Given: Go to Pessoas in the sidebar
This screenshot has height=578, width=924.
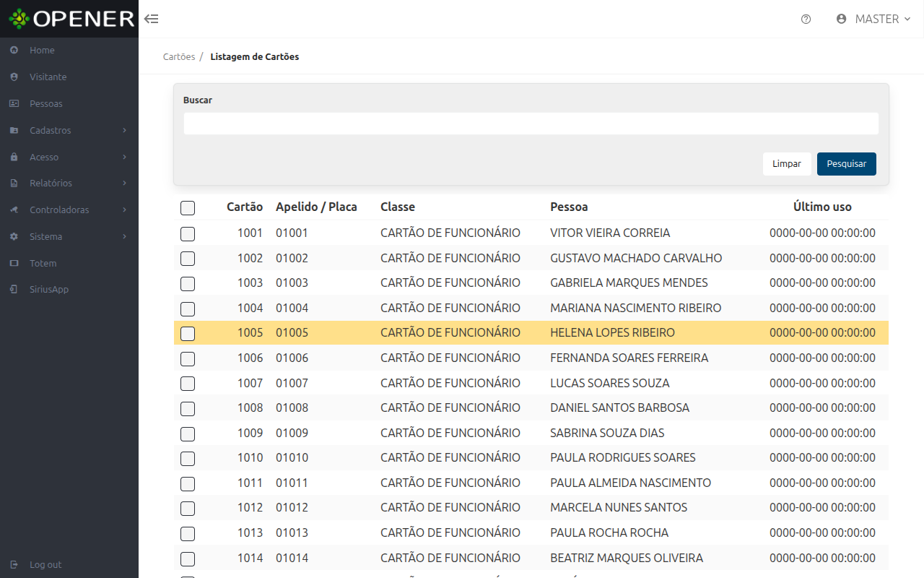Looking at the screenshot, I should 69,103.
